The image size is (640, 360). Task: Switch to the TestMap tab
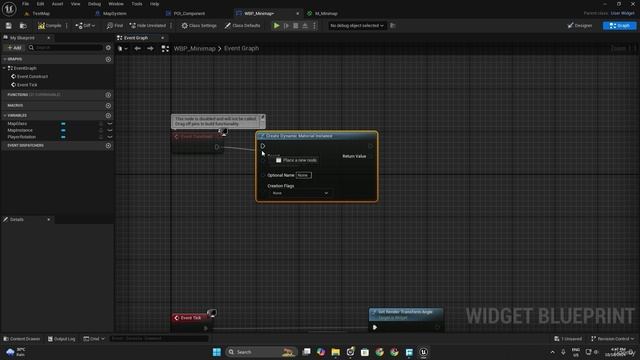point(41,13)
